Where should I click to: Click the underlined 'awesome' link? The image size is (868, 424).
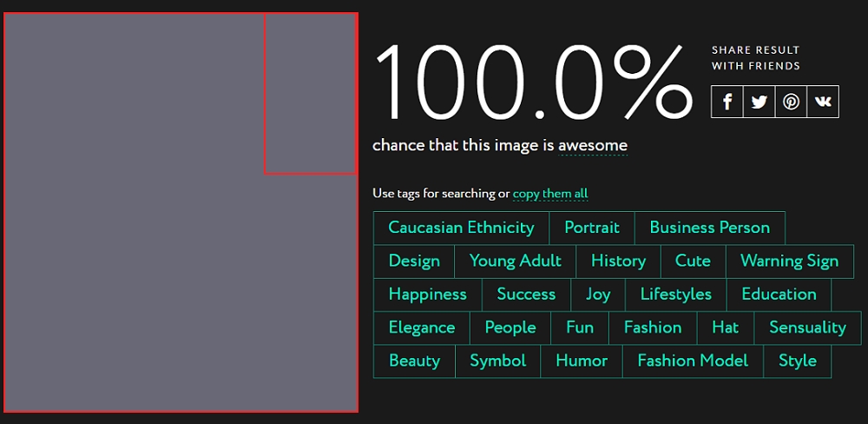pos(592,145)
